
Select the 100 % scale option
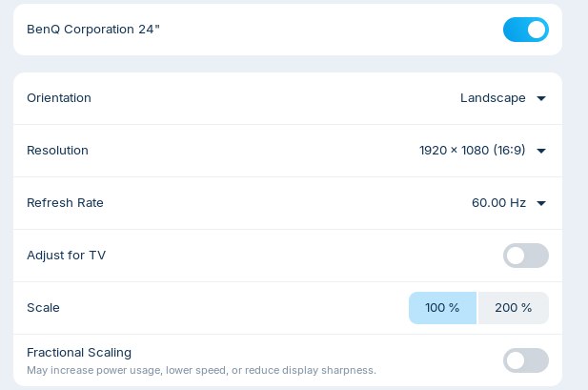tap(442, 308)
